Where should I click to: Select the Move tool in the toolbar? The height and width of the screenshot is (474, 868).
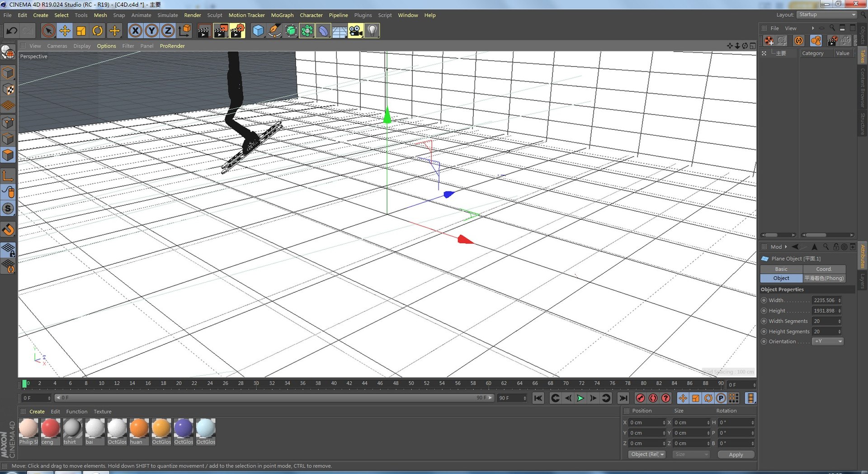[65, 31]
